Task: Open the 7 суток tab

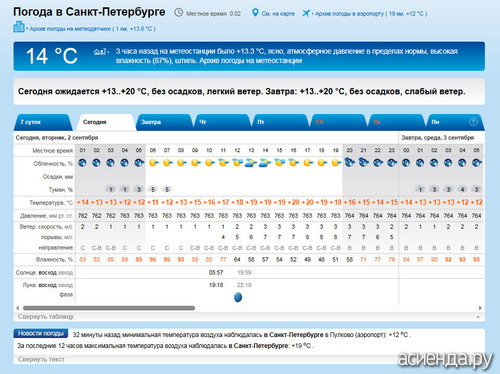Action: tap(43, 122)
